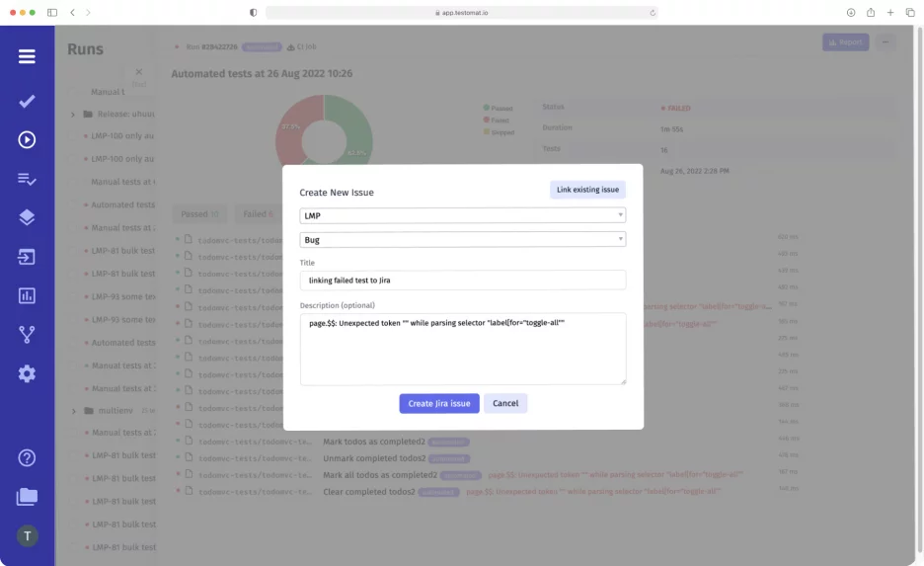This screenshot has height=566, width=924.
Task: Go to Runs via the play icon
Action: (x=27, y=140)
